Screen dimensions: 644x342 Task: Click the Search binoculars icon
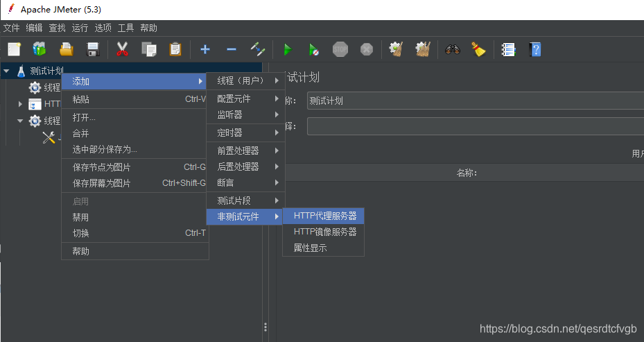pos(452,50)
